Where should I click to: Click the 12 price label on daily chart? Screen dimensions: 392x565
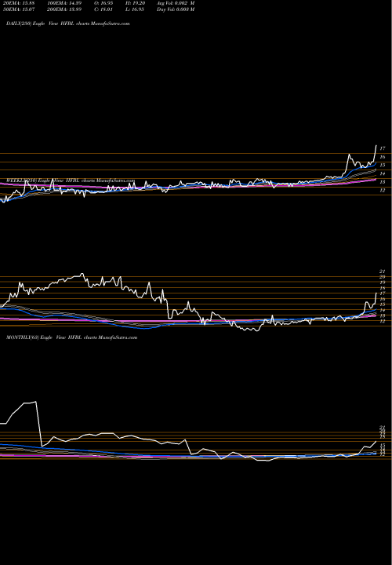(x=383, y=190)
